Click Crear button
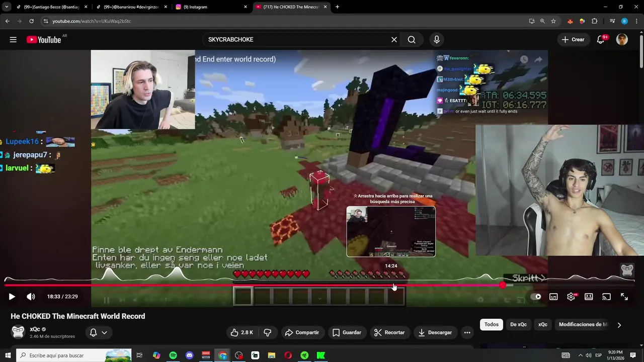The height and width of the screenshot is (362, 644). 573,40
